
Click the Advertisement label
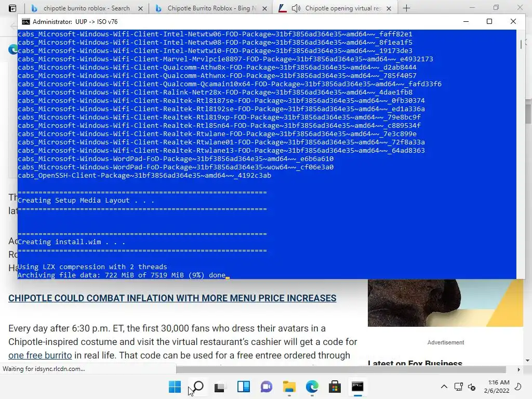click(445, 342)
